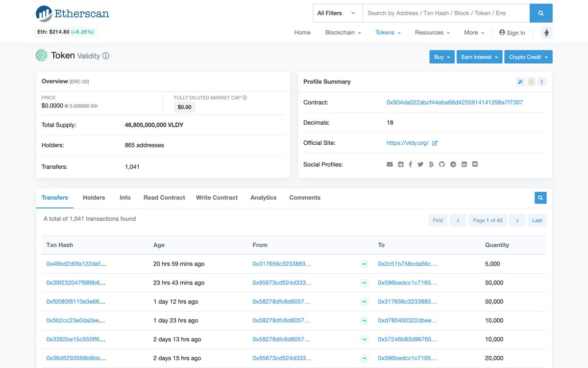
Task: Click the Age column header
Action: click(x=159, y=245)
